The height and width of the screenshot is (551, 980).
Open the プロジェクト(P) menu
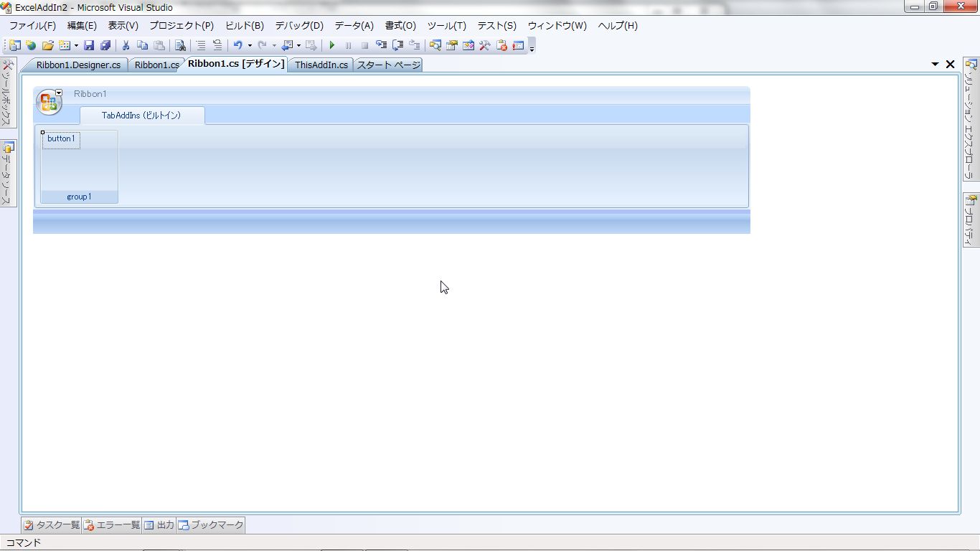coord(182,26)
